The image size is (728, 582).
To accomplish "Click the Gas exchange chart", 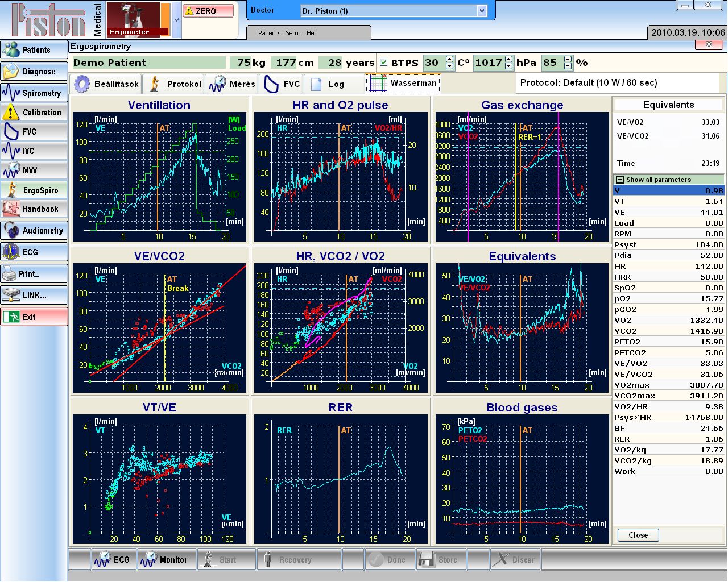I will 522,177.
